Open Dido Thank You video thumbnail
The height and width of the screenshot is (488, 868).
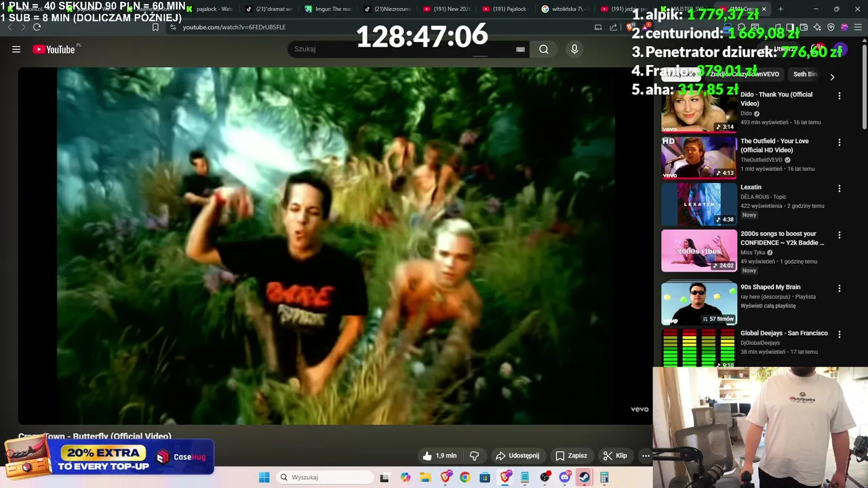(x=699, y=110)
